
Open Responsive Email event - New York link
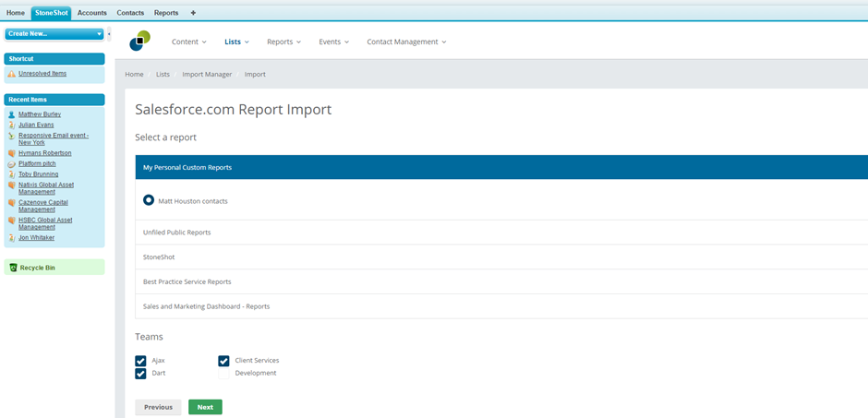click(54, 138)
